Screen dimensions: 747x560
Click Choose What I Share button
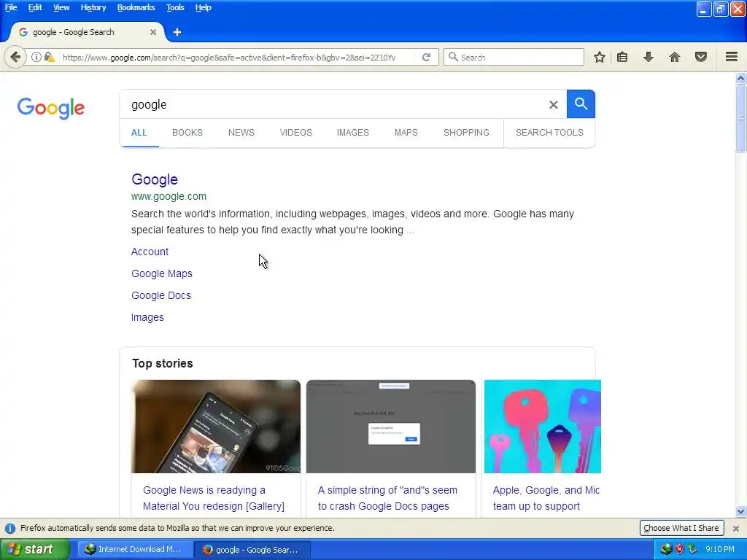(x=681, y=528)
